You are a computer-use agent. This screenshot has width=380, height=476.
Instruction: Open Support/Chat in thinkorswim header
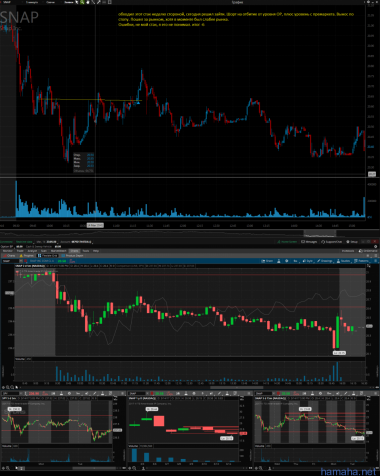[332, 242]
